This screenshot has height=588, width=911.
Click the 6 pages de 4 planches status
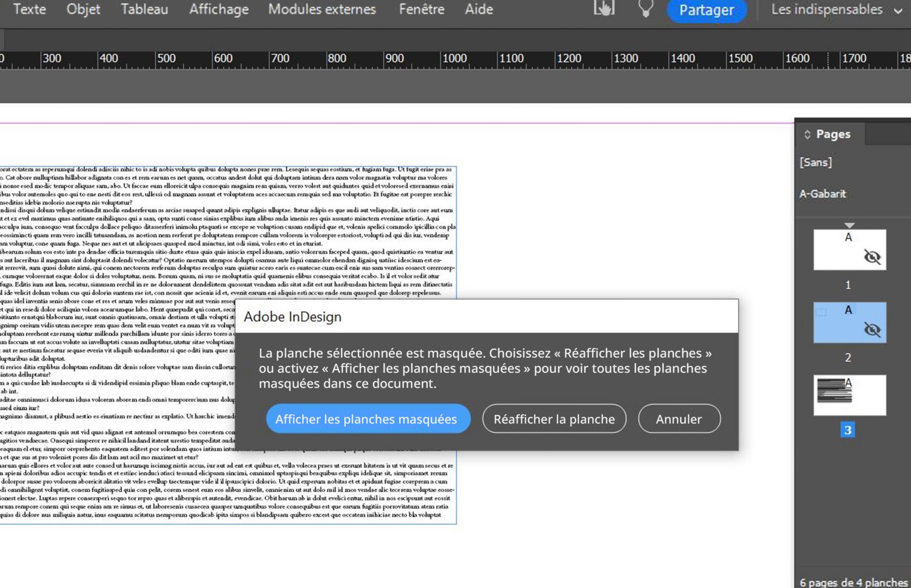click(849, 582)
